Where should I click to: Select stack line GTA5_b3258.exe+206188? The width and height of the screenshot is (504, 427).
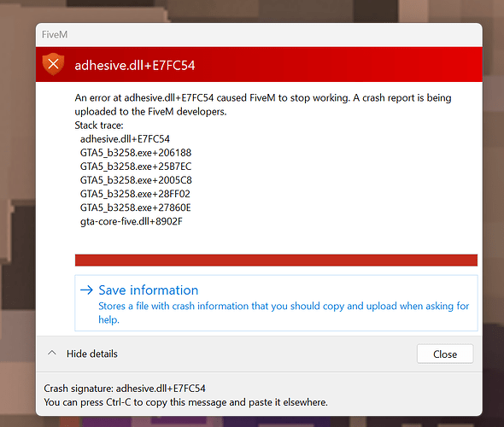point(136,153)
